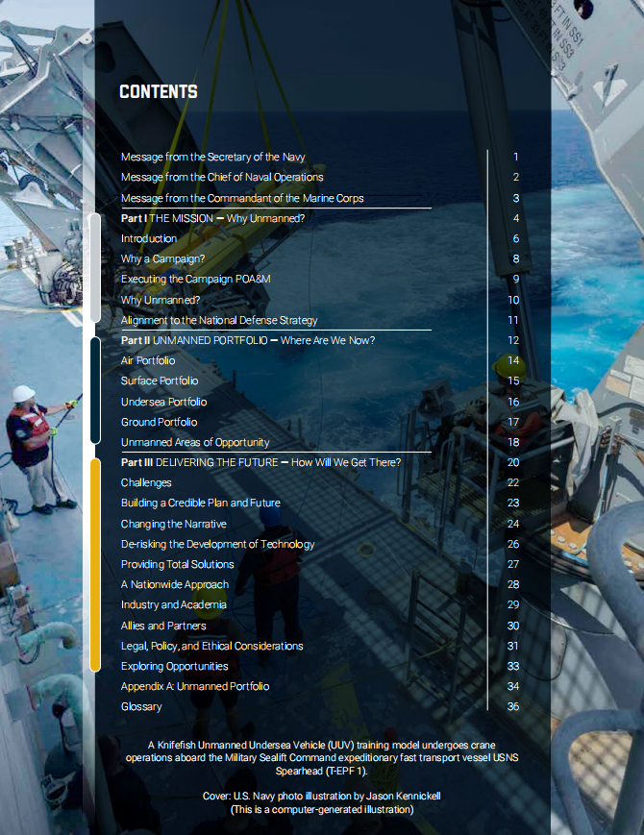Open 'Unmanned Areas of Opportunity' entry
The height and width of the screenshot is (835, 644).
pos(195,443)
